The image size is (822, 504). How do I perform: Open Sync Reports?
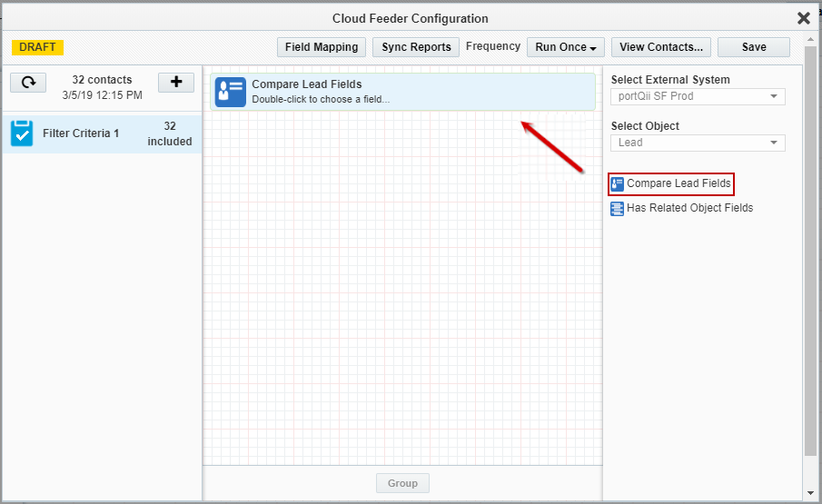[416, 47]
